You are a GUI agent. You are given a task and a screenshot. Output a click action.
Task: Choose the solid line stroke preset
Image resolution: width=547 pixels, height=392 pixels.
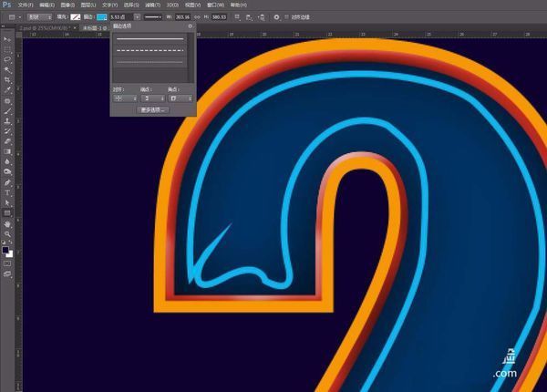pos(153,38)
